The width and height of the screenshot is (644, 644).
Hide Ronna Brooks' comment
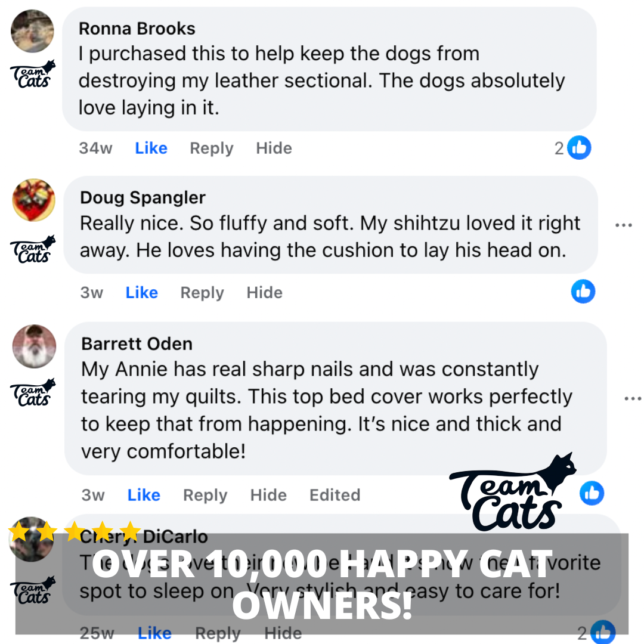274,148
